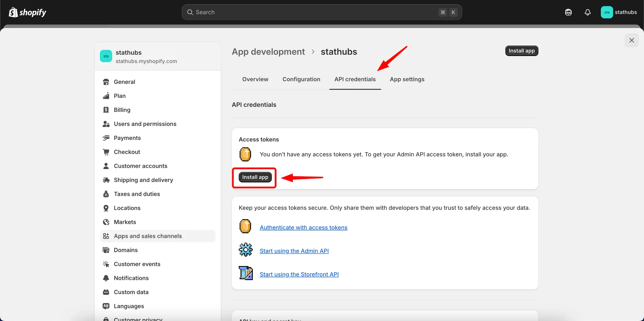Image resolution: width=644 pixels, height=321 pixels.
Task: Click the top-right Install app button
Action: (522, 51)
